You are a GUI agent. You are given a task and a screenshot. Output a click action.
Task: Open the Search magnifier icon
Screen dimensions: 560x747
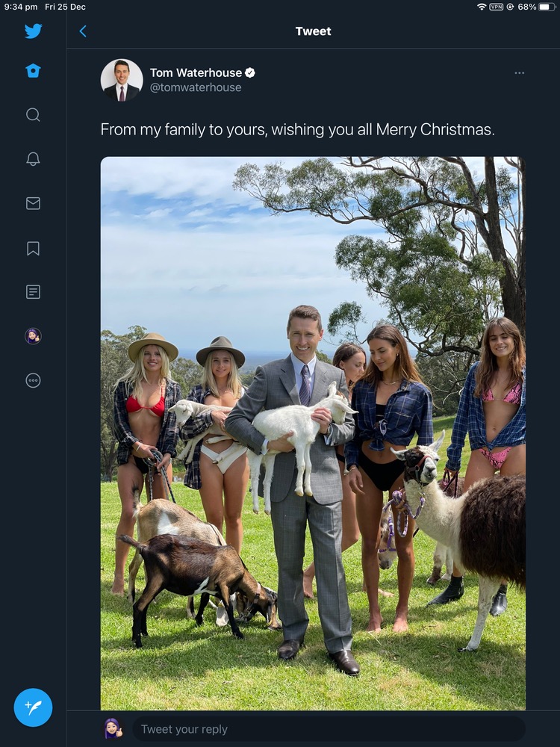point(33,114)
